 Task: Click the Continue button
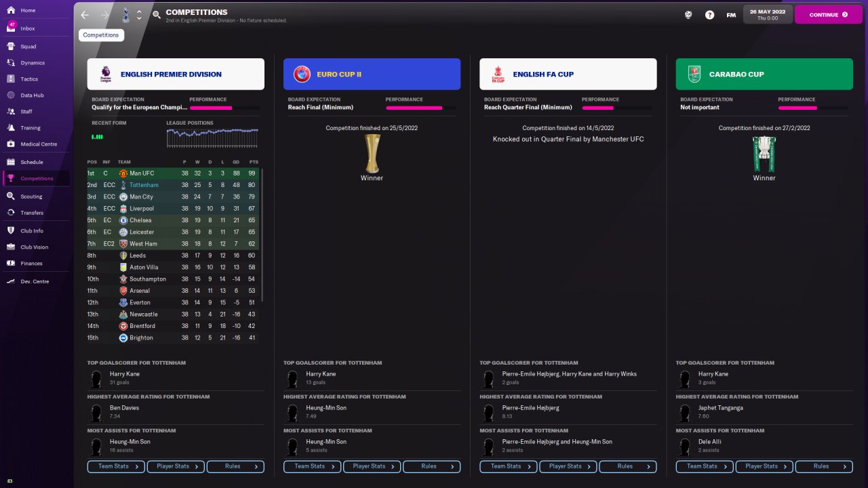[829, 14]
